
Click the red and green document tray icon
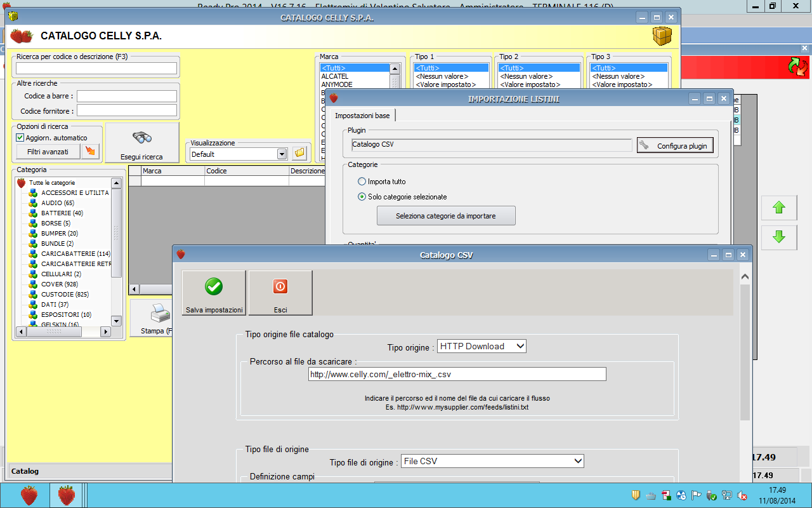tap(666, 495)
